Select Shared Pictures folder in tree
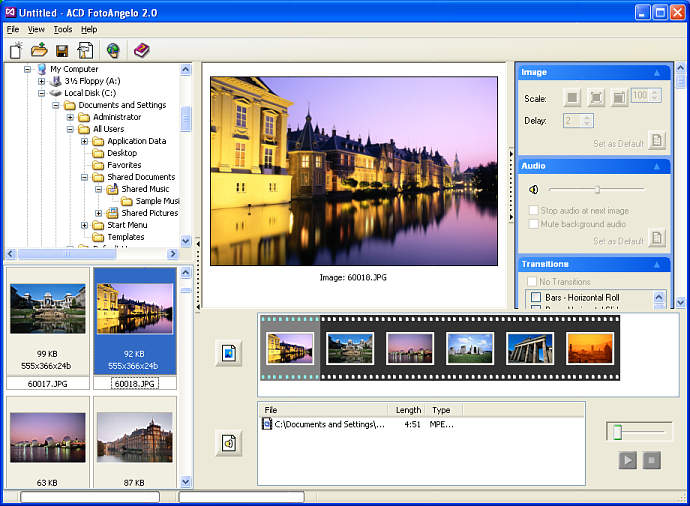690x506 pixels. pos(149,213)
